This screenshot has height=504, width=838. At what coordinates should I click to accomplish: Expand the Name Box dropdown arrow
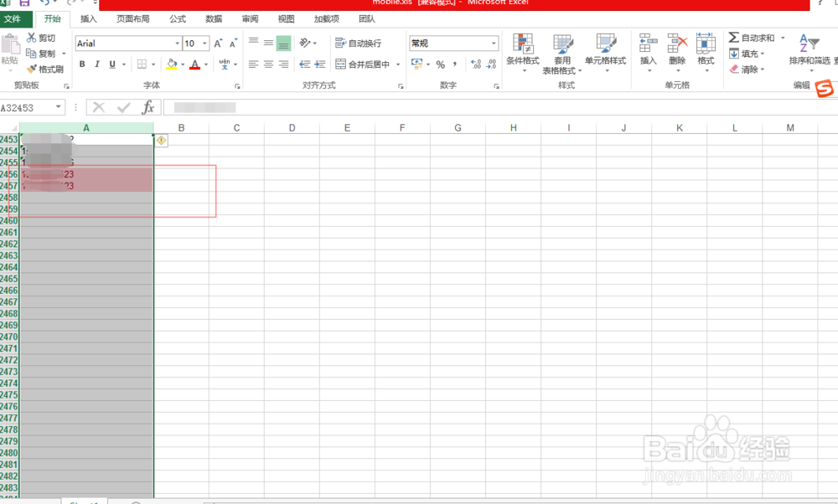pyautogui.click(x=59, y=107)
